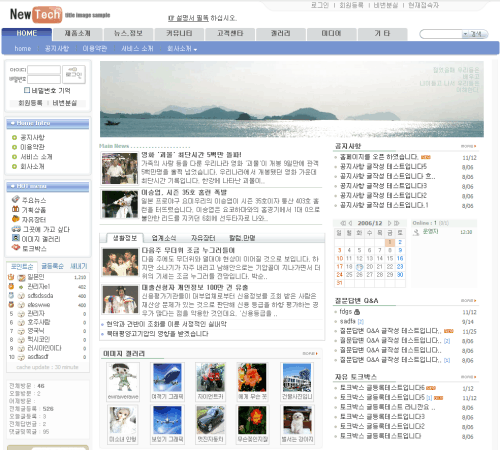Image resolution: width=500 pixels, height=450 pixels.
Task: Click the portrait icon beside 이미지 갤러리
Action: 16,238
